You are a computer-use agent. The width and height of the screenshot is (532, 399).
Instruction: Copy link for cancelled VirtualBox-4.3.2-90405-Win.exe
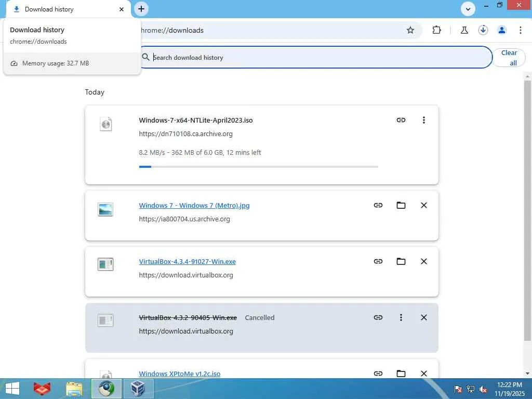coord(378,317)
